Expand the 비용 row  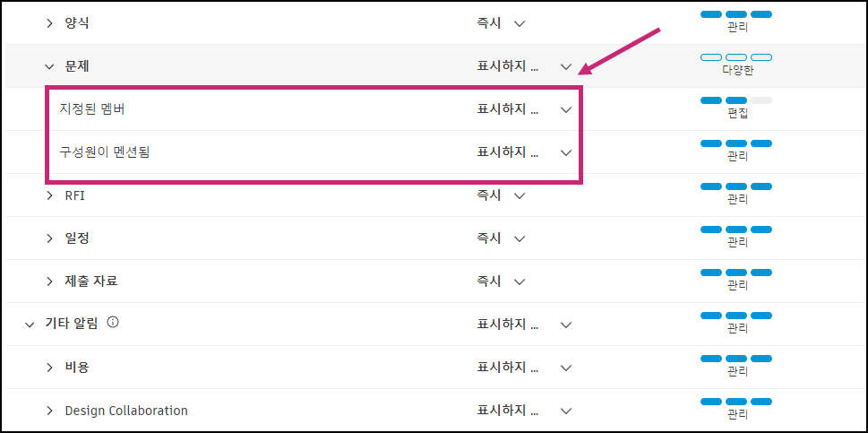click(x=50, y=368)
